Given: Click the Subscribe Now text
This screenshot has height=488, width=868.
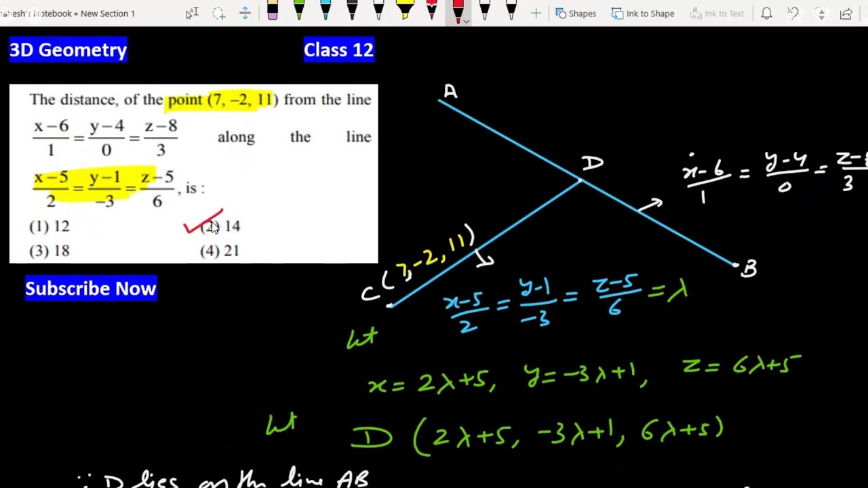Looking at the screenshot, I should (x=91, y=288).
